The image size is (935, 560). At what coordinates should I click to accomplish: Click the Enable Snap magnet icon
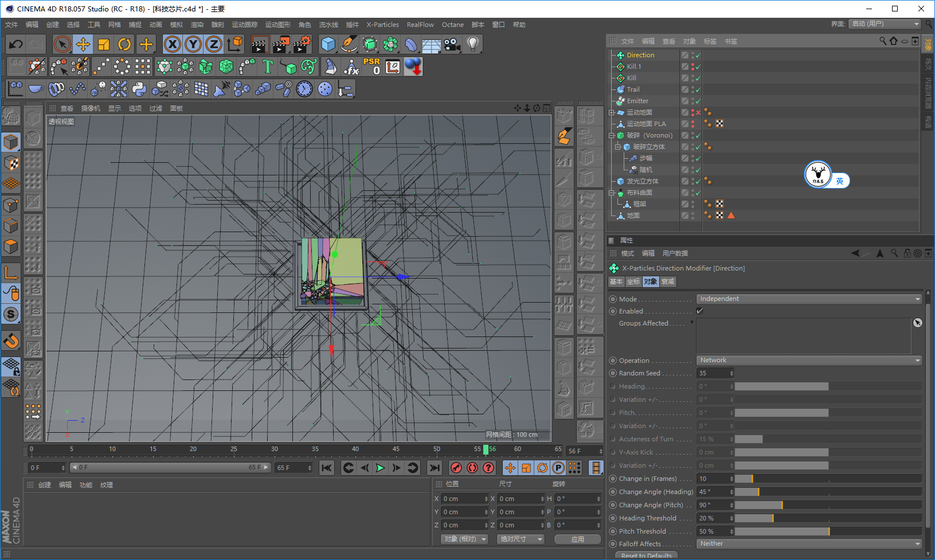point(11,342)
